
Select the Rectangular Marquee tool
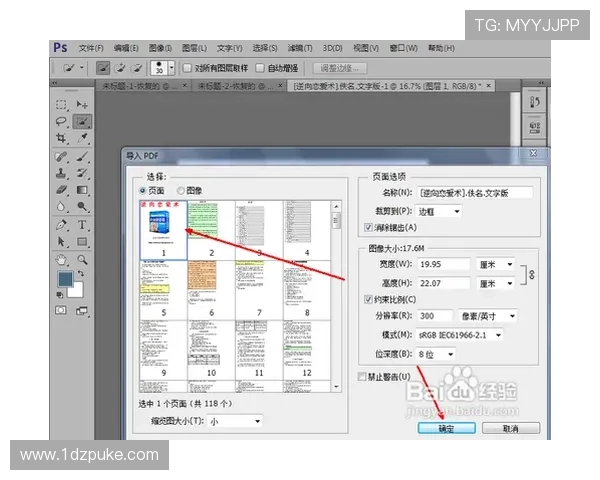[x=61, y=105]
